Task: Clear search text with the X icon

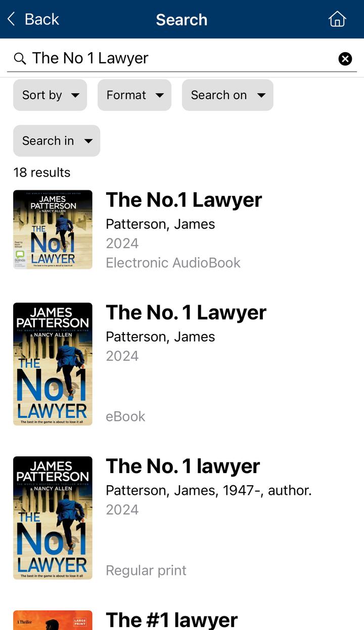Action: [x=345, y=59]
